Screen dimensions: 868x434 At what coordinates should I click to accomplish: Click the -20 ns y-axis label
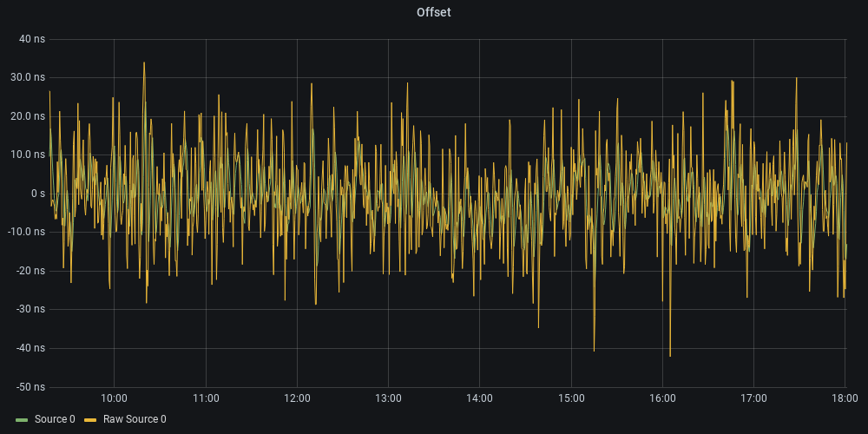30,271
